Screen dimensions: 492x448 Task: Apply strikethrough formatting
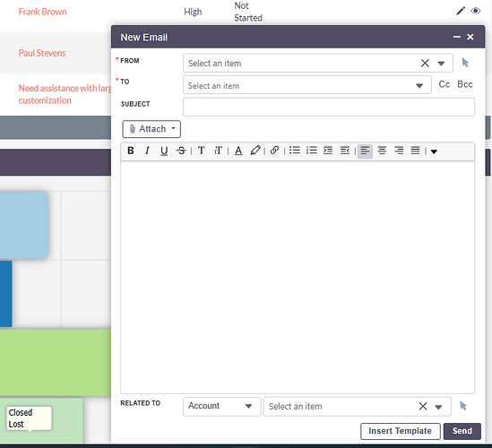(181, 151)
